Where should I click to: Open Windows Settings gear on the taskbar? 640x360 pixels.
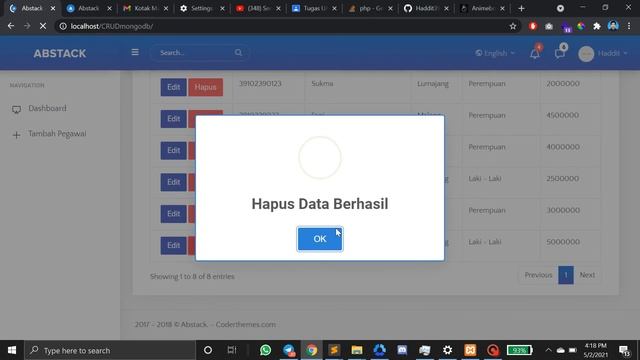(447, 350)
